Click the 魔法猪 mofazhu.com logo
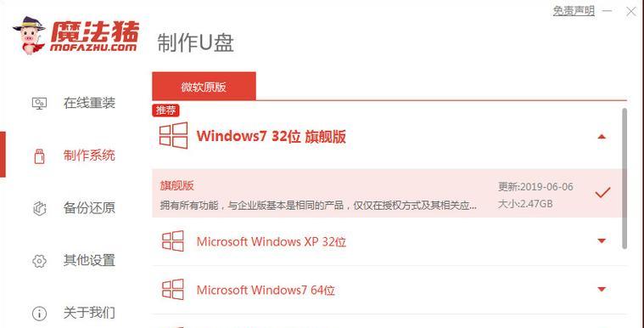The height and width of the screenshot is (328, 644). point(76,36)
